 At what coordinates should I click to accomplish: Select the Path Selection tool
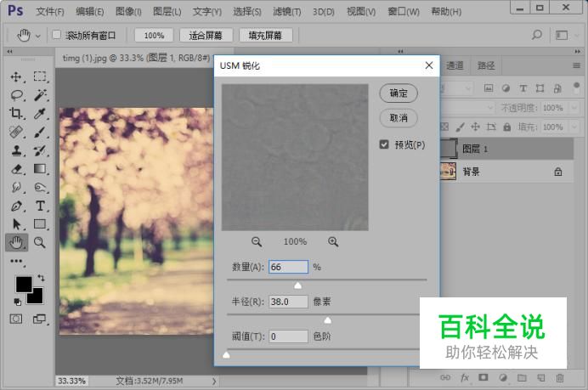[x=16, y=224]
